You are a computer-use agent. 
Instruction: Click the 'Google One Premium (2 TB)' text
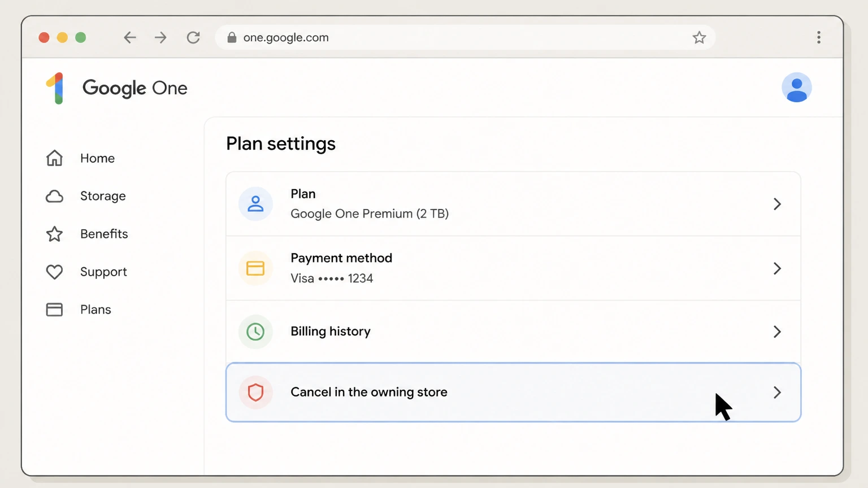click(x=370, y=213)
